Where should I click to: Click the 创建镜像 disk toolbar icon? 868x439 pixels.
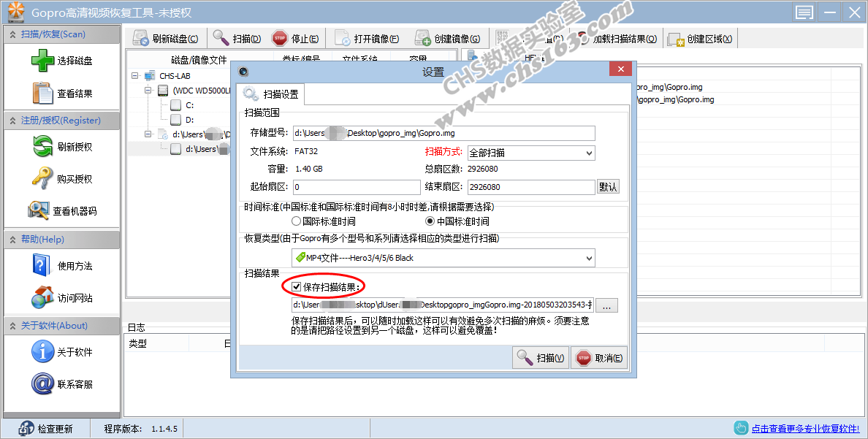(423, 38)
